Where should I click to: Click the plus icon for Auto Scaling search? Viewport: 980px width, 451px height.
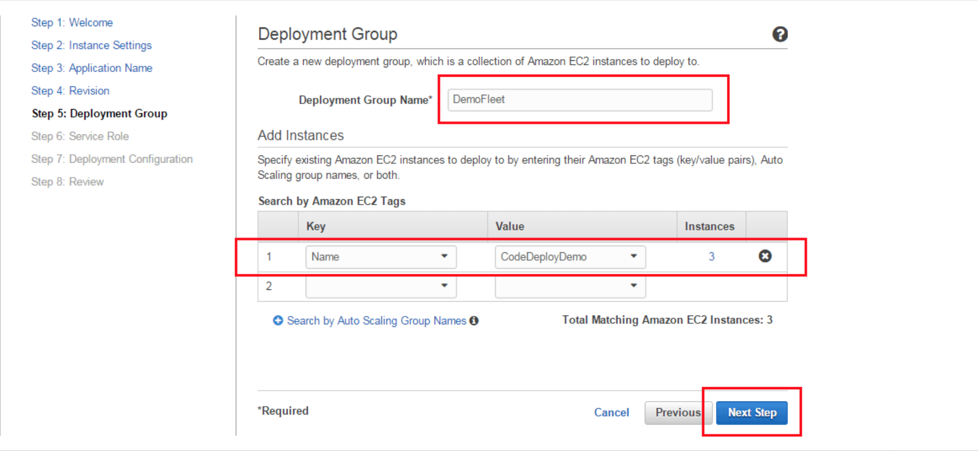[x=278, y=321]
